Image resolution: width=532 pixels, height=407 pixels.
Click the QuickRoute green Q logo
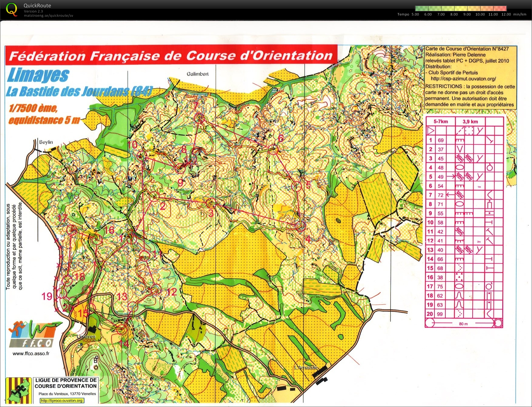(x=12, y=9)
